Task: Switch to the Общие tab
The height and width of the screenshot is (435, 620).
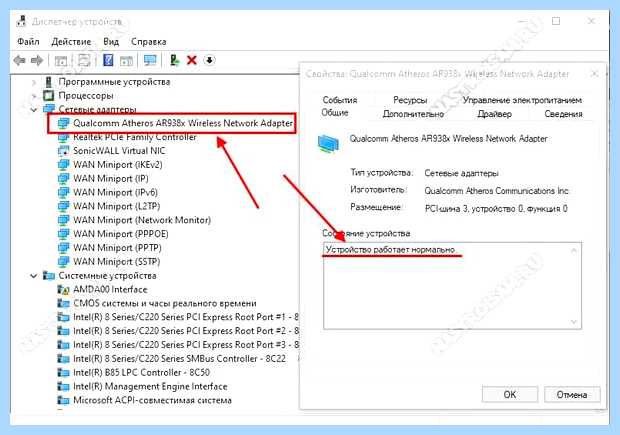Action: click(x=335, y=113)
